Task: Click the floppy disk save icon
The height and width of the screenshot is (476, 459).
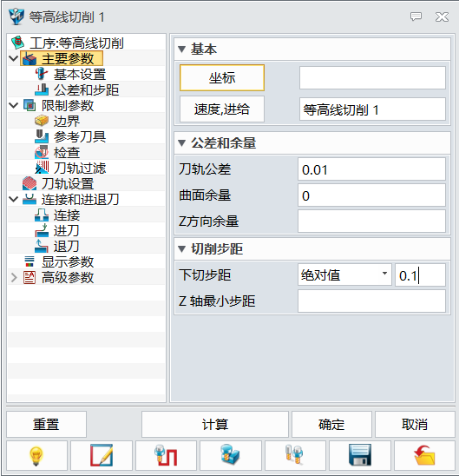Action: click(x=360, y=455)
